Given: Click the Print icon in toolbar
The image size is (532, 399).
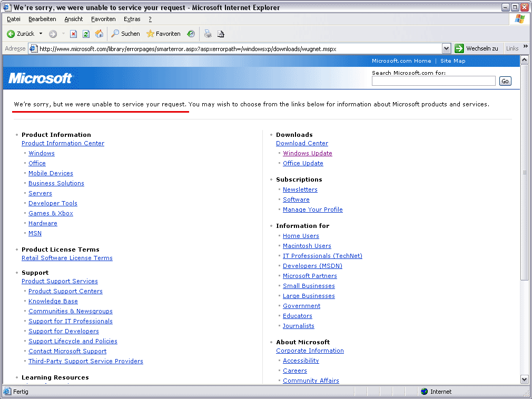Looking at the screenshot, I should point(208,34).
